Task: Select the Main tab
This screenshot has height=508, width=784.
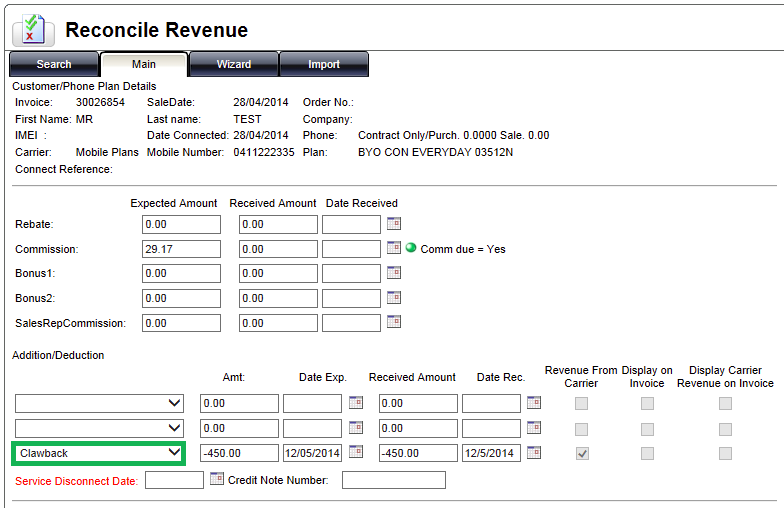Action: click(144, 64)
